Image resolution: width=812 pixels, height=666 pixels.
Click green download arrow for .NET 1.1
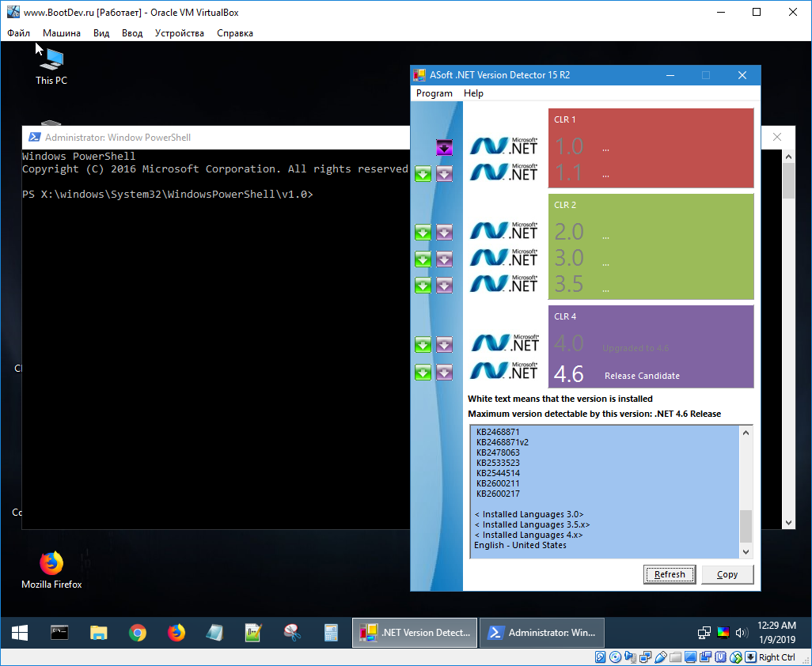pos(423,174)
